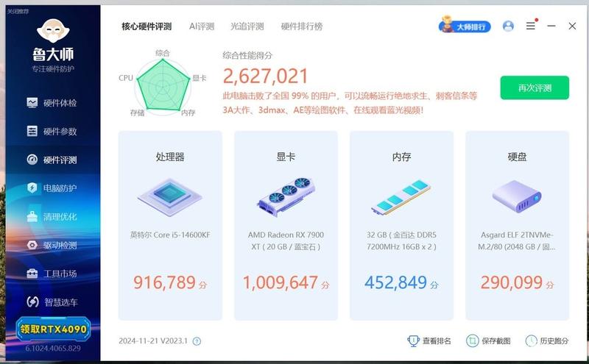Open the hamburger main menu icon
589x364 pixels.
[531, 26]
